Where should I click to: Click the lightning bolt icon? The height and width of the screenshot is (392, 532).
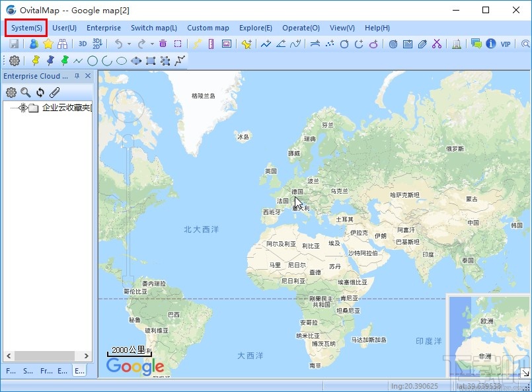(197, 44)
